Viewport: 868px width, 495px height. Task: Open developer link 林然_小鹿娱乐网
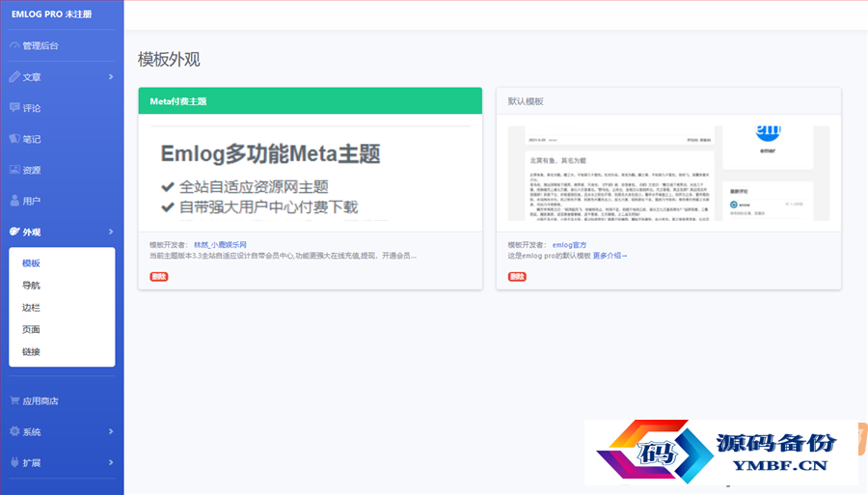[220, 245]
